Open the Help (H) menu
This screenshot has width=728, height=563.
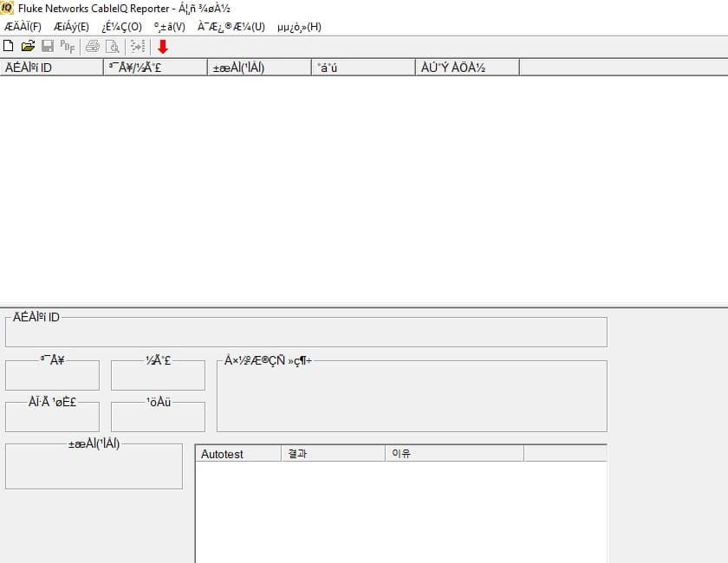tap(299, 27)
